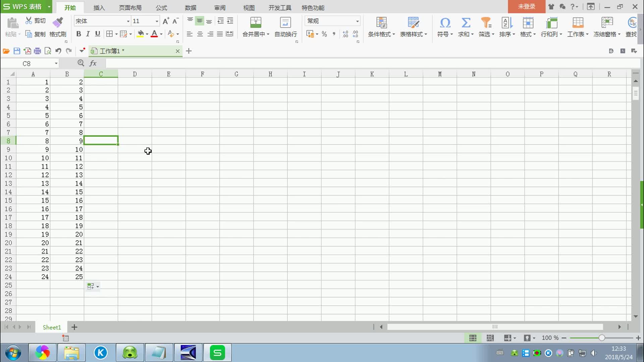Toggle Bold formatting

pos(78,34)
